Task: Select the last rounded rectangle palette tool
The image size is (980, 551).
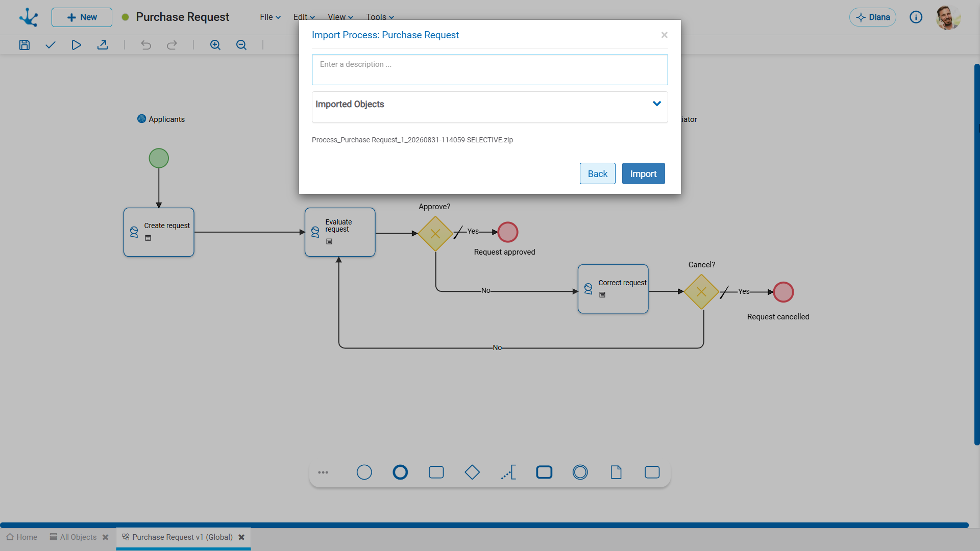Action: click(x=652, y=472)
